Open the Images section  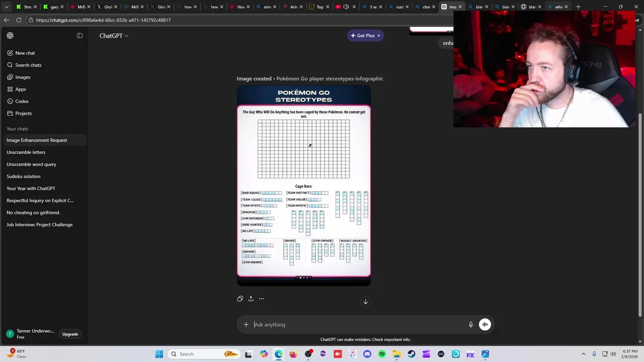click(x=23, y=77)
